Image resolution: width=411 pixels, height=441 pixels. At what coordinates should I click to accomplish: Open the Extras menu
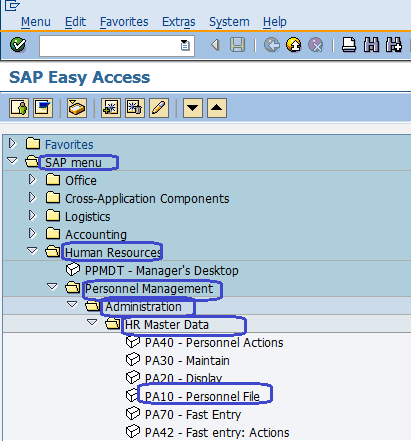click(179, 22)
